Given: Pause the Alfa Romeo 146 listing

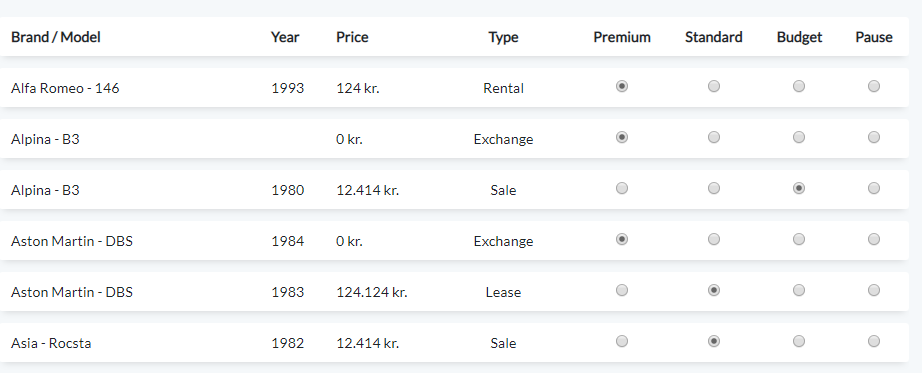Looking at the screenshot, I should (x=874, y=86).
